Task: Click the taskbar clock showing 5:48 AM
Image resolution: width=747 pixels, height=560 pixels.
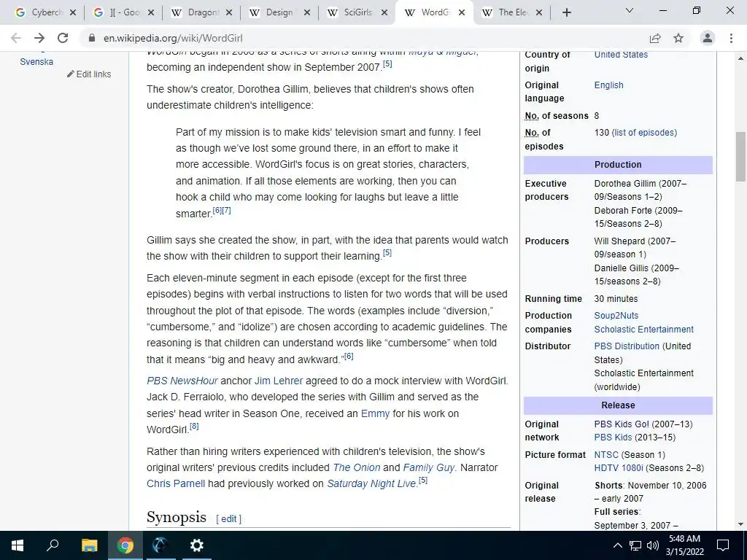Action: pyautogui.click(x=685, y=545)
